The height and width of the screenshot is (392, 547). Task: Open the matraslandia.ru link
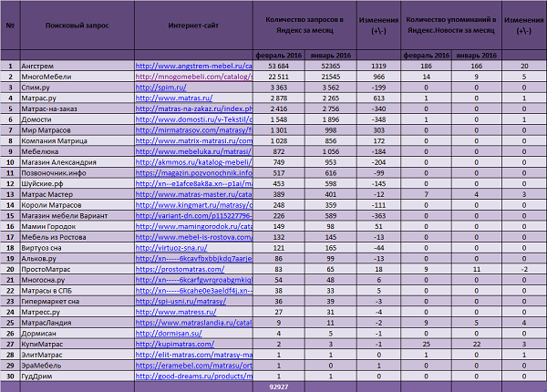point(193,323)
